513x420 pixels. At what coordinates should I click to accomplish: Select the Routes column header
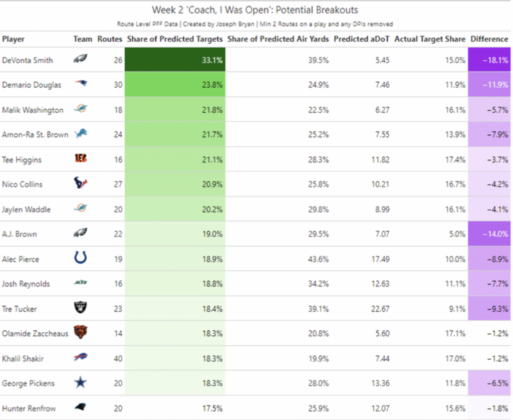click(110, 39)
